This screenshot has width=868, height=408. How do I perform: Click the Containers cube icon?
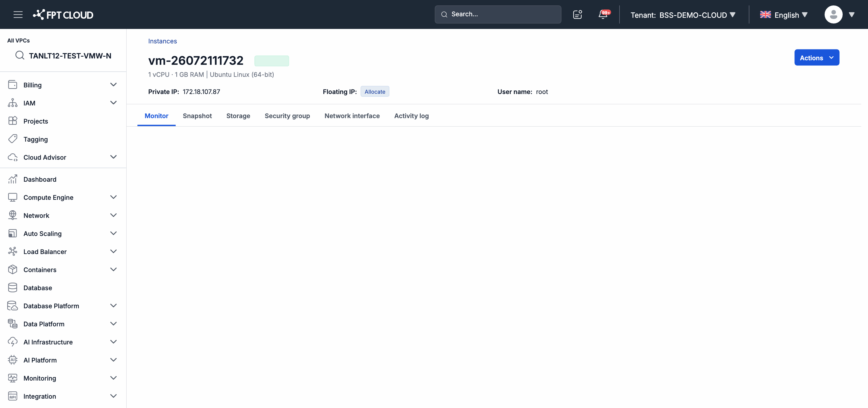12,269
